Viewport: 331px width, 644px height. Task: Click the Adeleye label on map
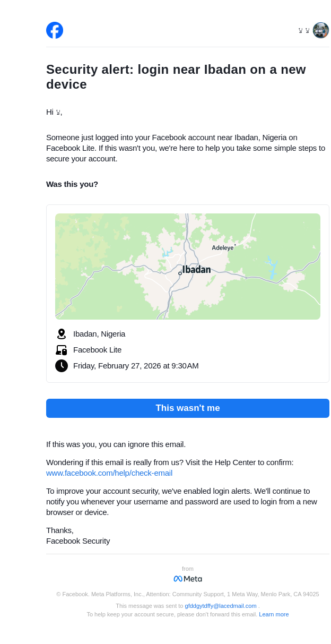click(222, 247)
